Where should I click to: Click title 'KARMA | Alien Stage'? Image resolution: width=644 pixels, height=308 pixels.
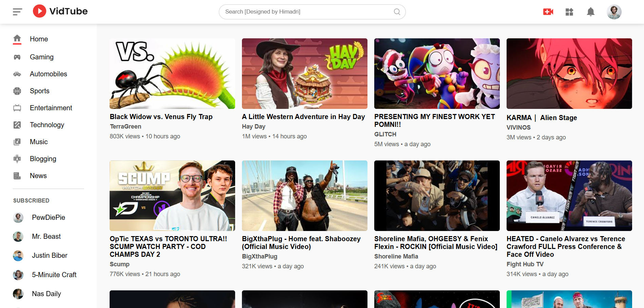coord(542,118)
